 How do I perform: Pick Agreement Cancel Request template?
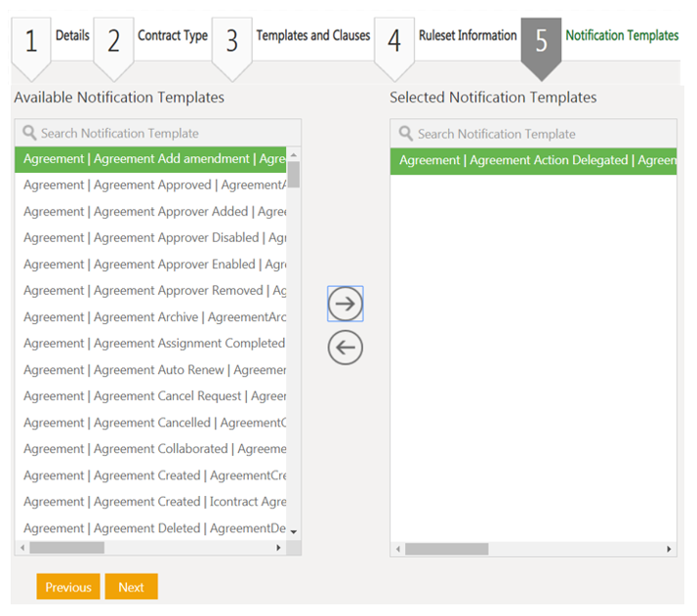coord(151,396)
